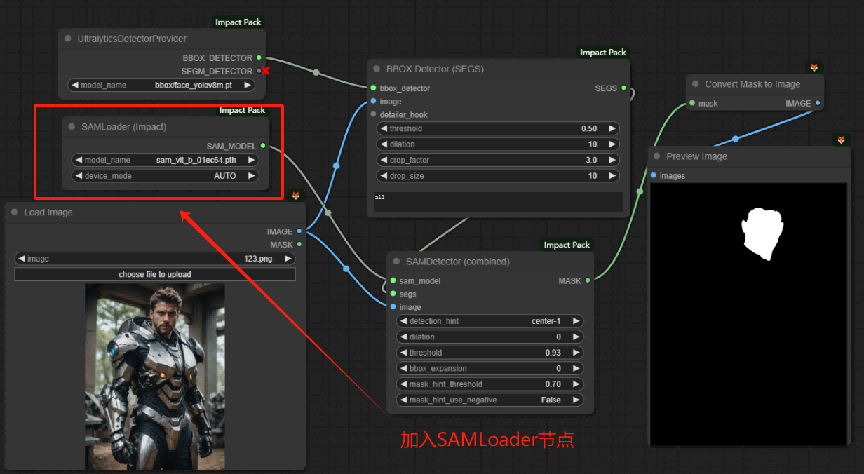Click the sam_model input socket
The width and height of the screenshot is (864, 474).
(393, 281)
